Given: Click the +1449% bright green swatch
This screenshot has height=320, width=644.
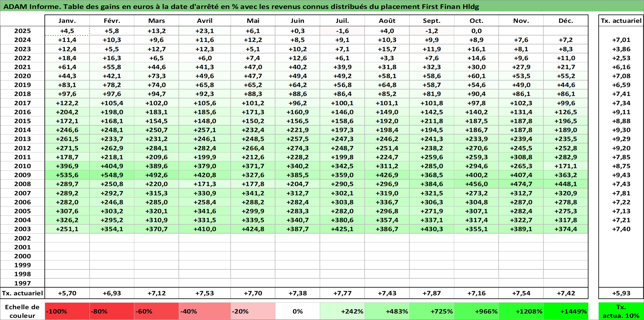Looking at the screenshot, I should 566,311.
